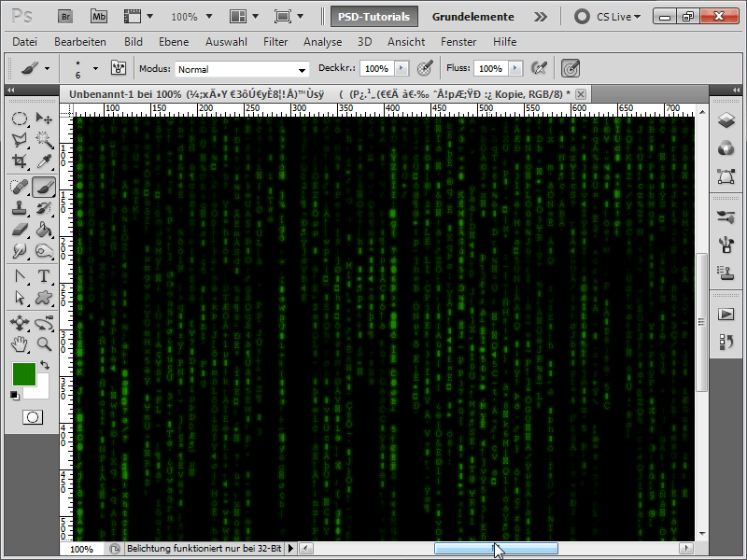Viewport: 747px width, 560px height.
Task: Select the 3D Object Rotate tool
Action: coord(19,323)
